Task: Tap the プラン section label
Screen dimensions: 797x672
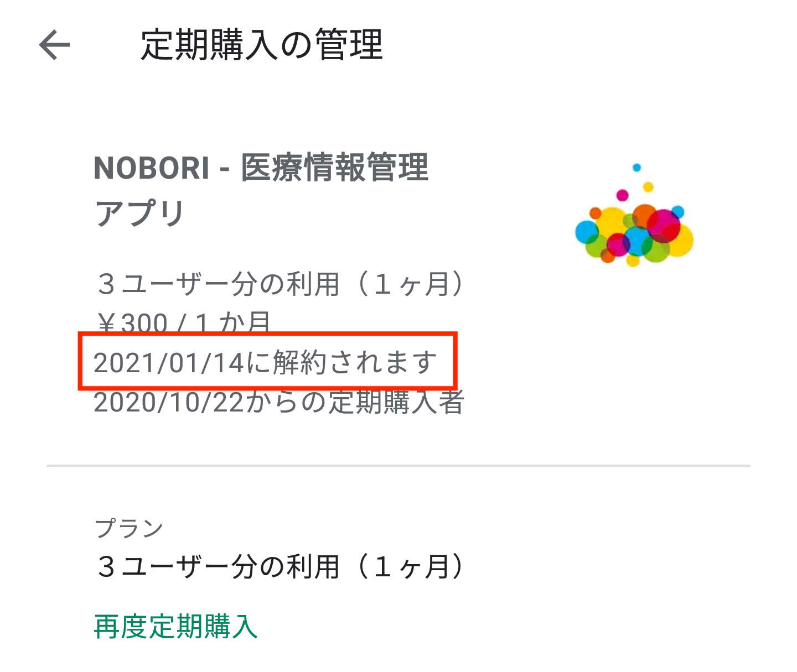Action: 130,528
